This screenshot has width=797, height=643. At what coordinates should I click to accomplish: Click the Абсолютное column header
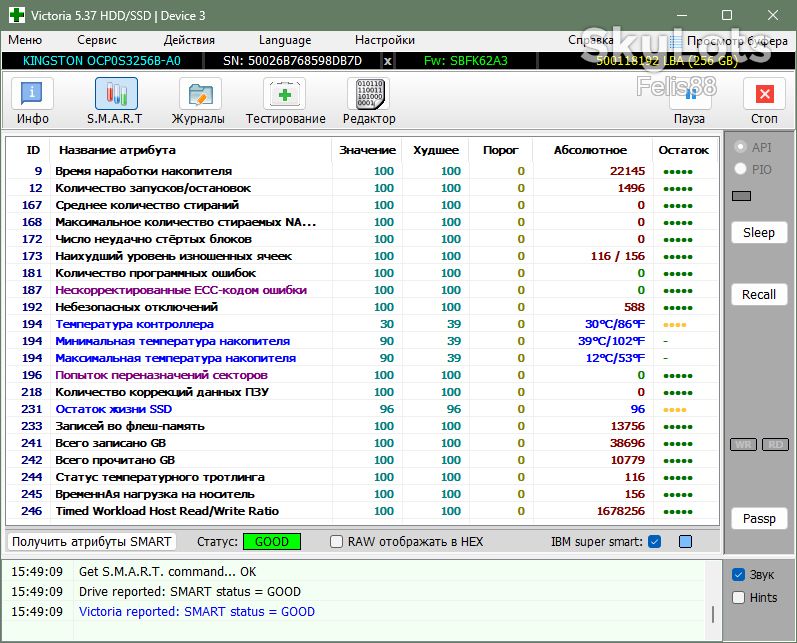pos(591,150)
